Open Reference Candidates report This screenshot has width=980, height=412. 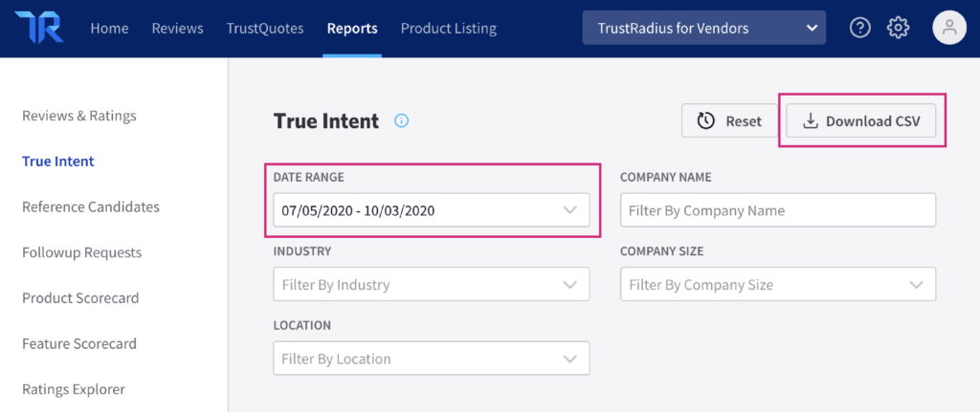pos(91,206)
